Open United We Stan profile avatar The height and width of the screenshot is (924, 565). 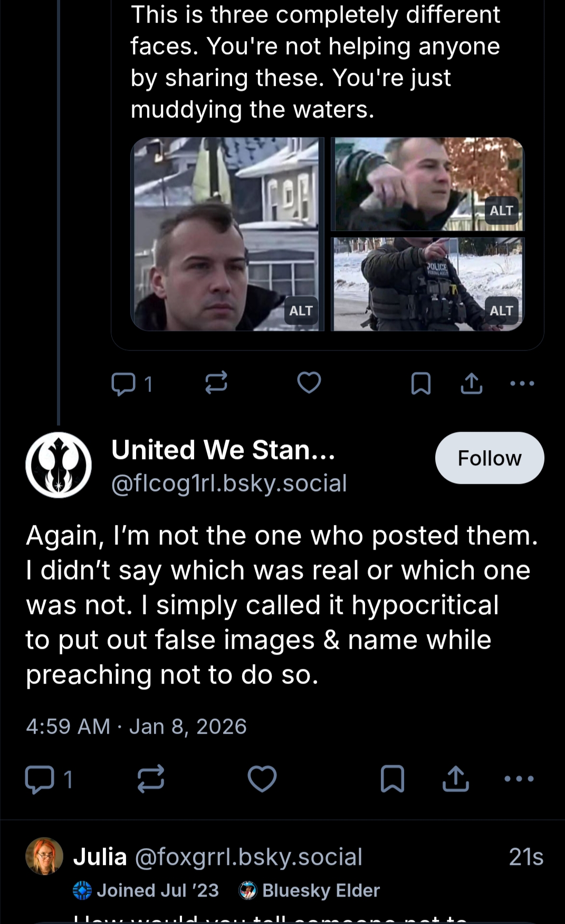[x=59, y=465]
